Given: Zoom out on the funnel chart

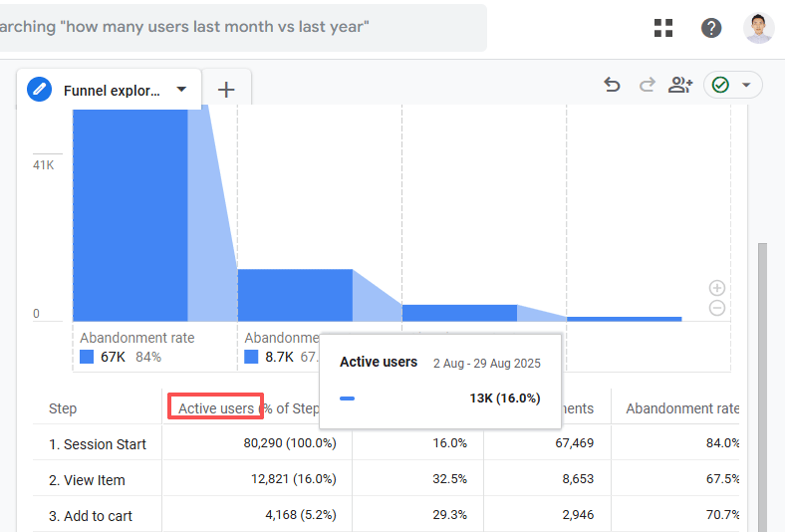Looking at the screenshot, I should click(x=716, y=308).
